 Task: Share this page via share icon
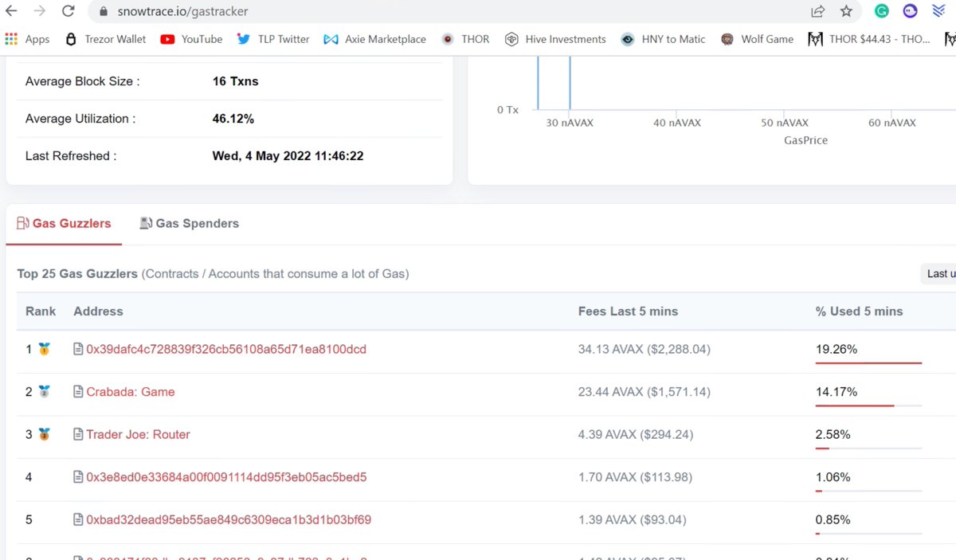click(817, 12)
